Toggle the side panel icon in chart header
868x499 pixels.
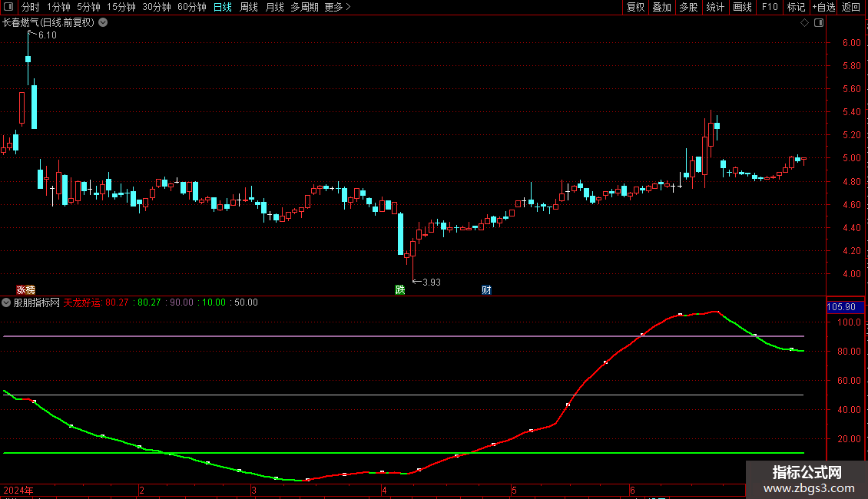pyautogui.click(x=819, y=23)
